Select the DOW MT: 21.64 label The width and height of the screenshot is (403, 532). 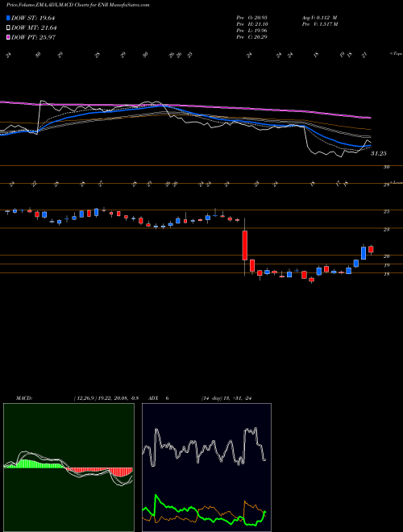click(x=34, y=28)
